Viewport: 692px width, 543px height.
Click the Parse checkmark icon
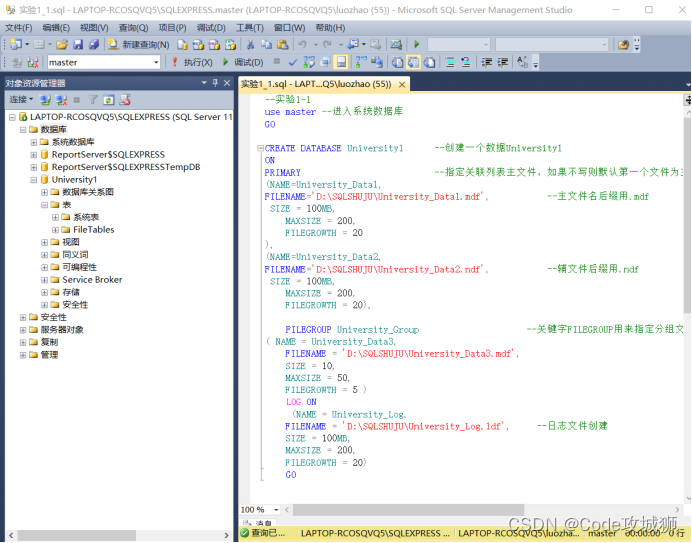tap(292, 62)
